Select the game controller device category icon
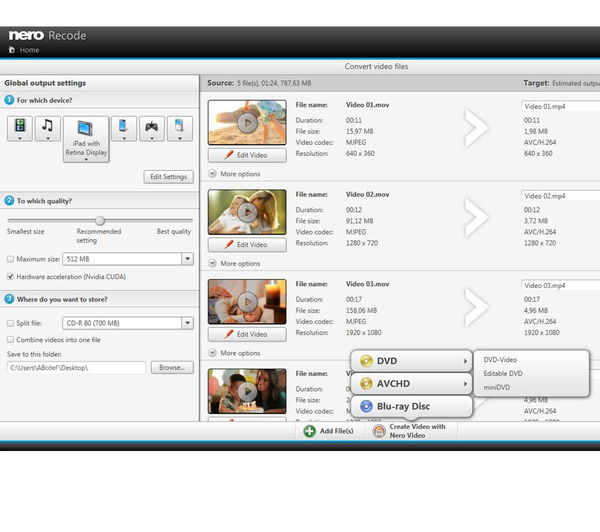The height and width of the screenshot is (532, 600). tap(152, 126)
